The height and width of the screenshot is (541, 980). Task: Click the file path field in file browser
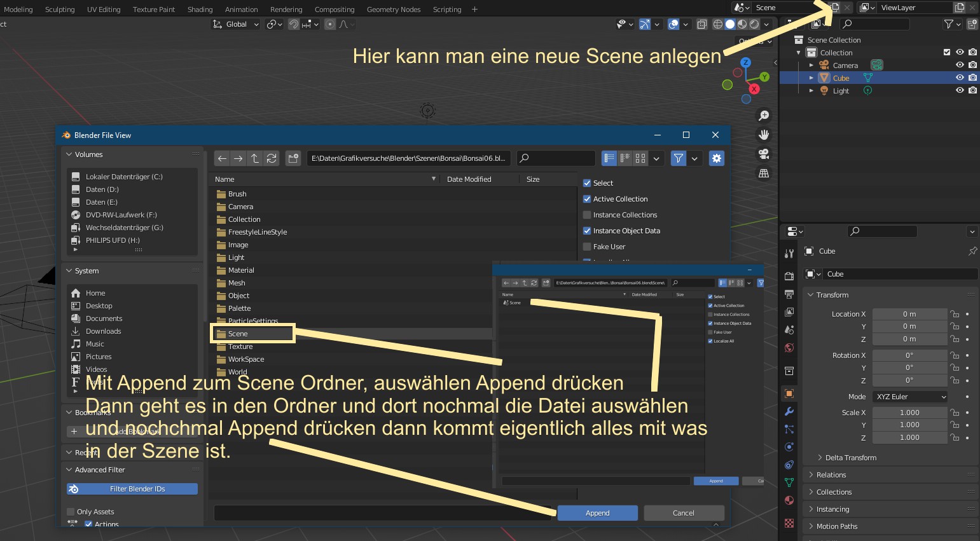[x=409, y=158]
